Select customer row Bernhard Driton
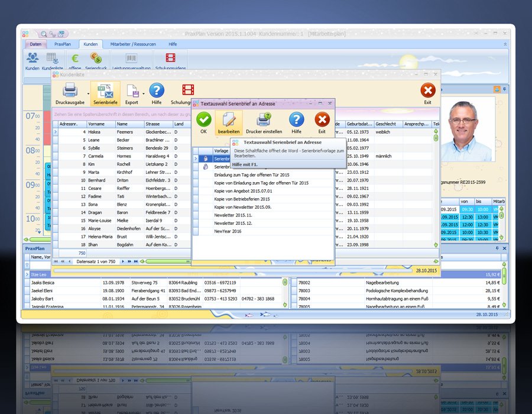Image resolution: width=532 pixels, height=414 pixels. (x=122, y=180)
